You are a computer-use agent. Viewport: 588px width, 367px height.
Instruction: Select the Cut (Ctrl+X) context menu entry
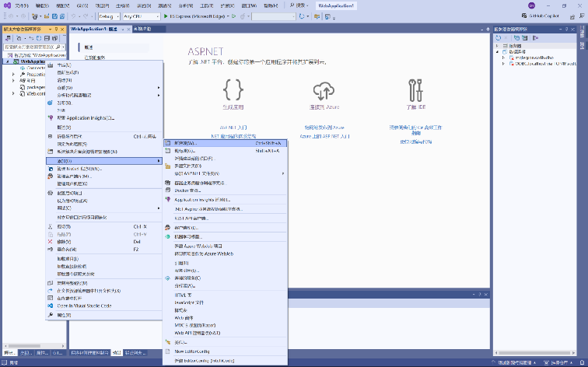pyautogui.click(x=104, y=227)
